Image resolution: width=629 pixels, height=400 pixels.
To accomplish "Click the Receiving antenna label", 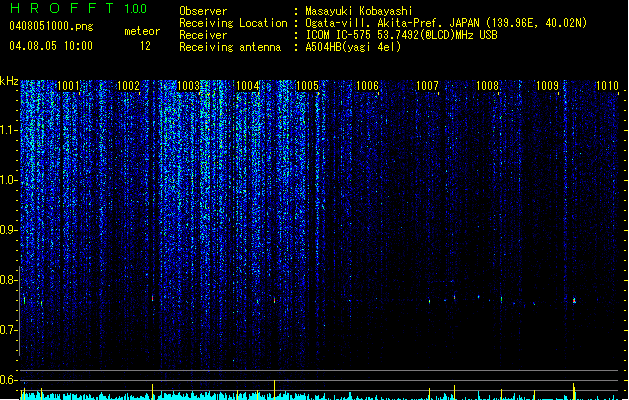I will point(230,47).
